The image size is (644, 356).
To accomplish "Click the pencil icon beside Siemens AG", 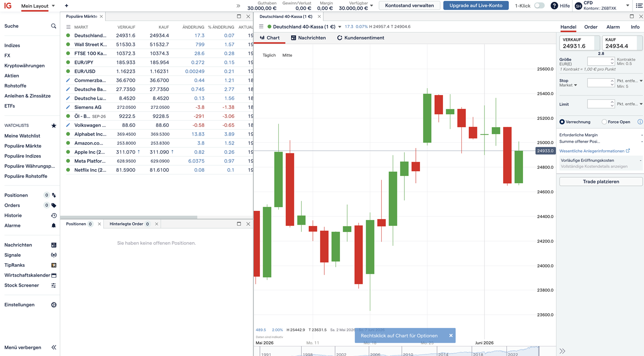I will click(x=68, y=107).
